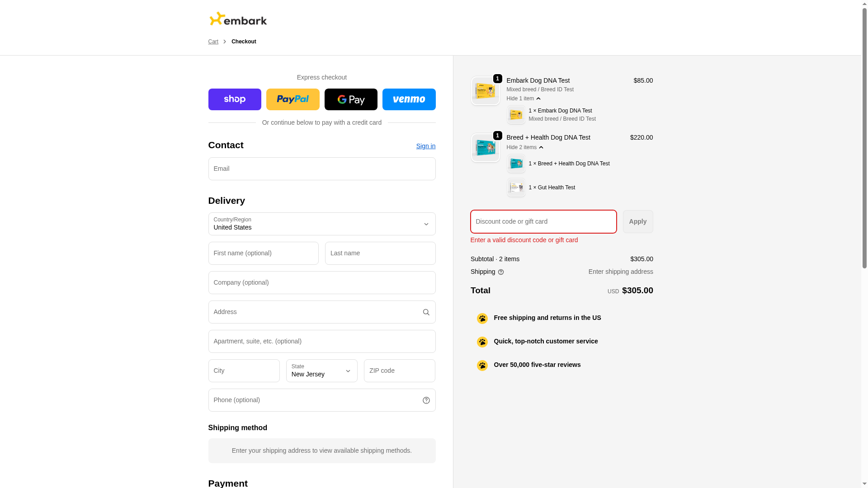Choose PayPal express checkout
The image size is (868, 488).
(292, 99)
